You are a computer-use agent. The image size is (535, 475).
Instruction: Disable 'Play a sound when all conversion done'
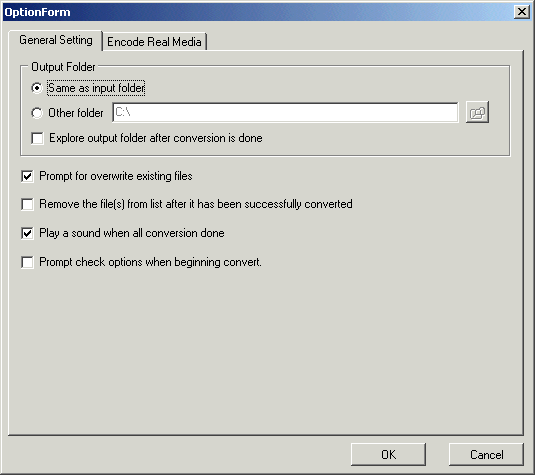27,233
